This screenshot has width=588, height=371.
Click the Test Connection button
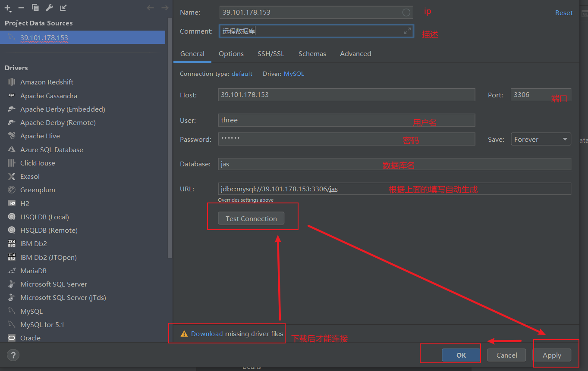coord(251,218)
